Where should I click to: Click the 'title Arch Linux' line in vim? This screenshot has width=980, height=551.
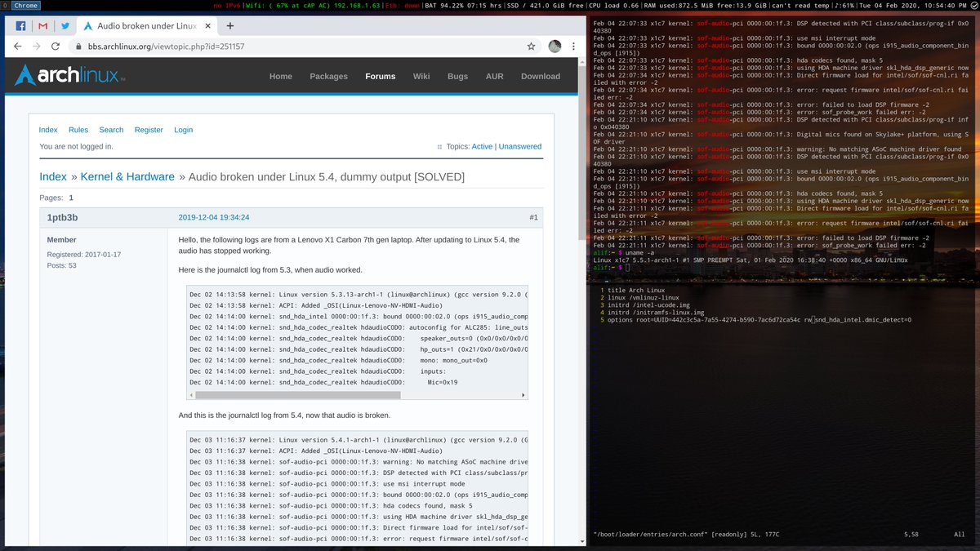pos(636,291)
